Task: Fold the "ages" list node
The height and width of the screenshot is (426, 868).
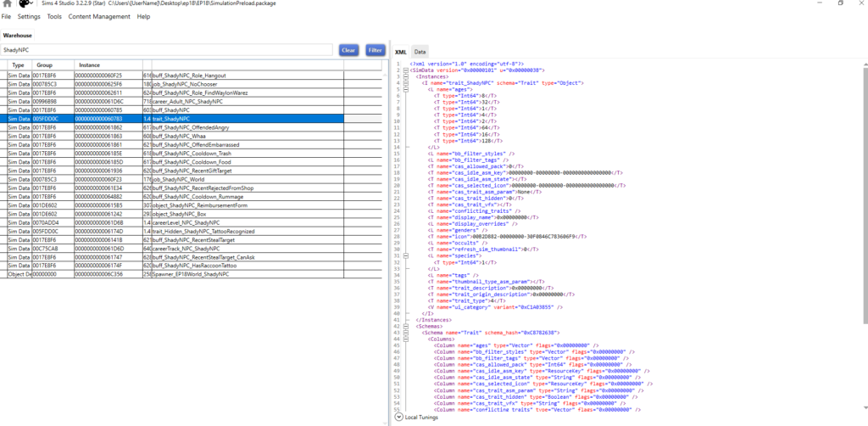Action: 407,88
